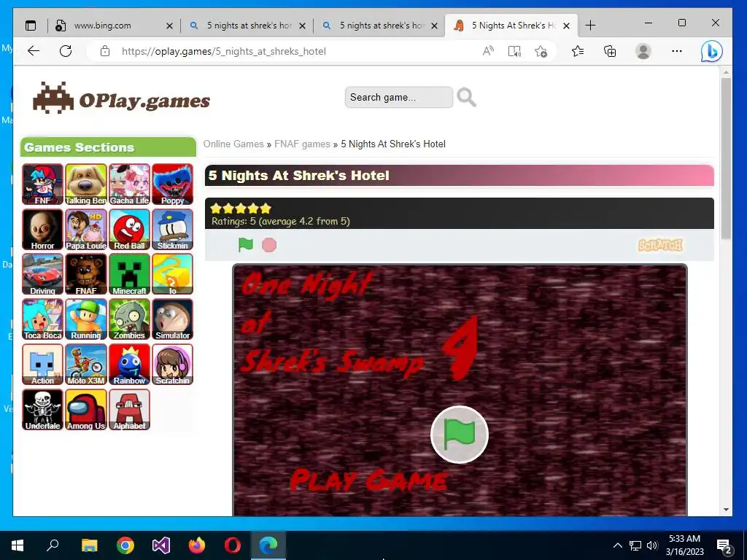The width and height of the screenshot is (747, 560).
Task: Open the Rainbow games section
Action: (129, 365)
